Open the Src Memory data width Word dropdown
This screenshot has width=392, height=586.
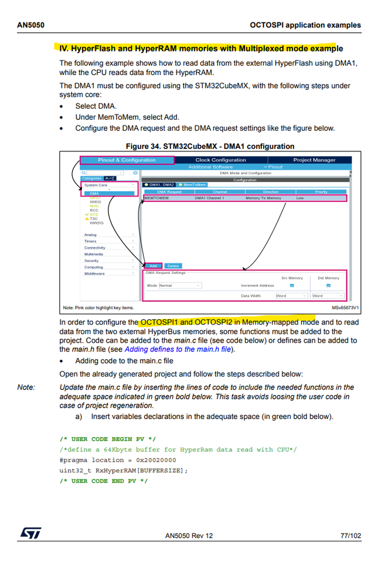click(292, 296)
